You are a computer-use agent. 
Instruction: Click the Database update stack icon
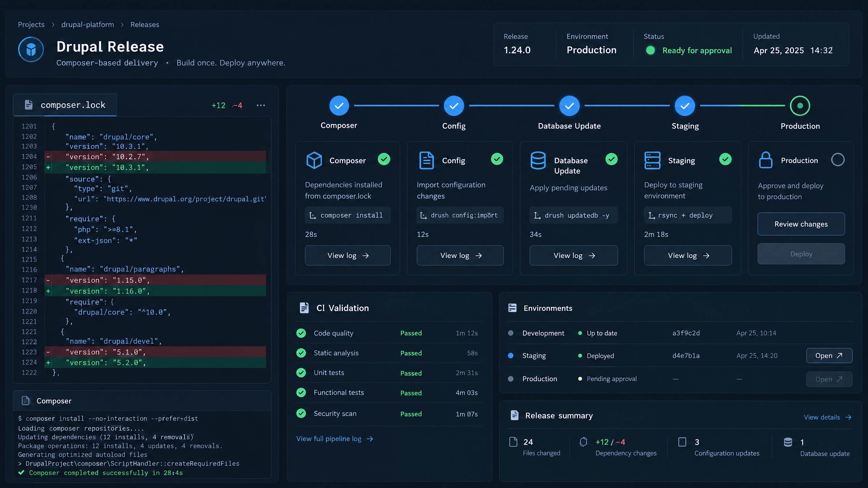click(788, 442)
